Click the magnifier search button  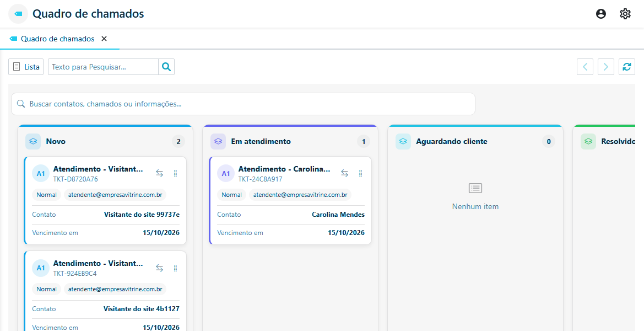pos(166,67)
